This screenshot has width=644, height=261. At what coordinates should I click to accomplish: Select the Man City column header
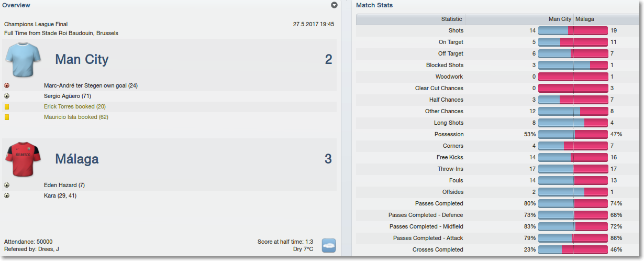[519, 19]
